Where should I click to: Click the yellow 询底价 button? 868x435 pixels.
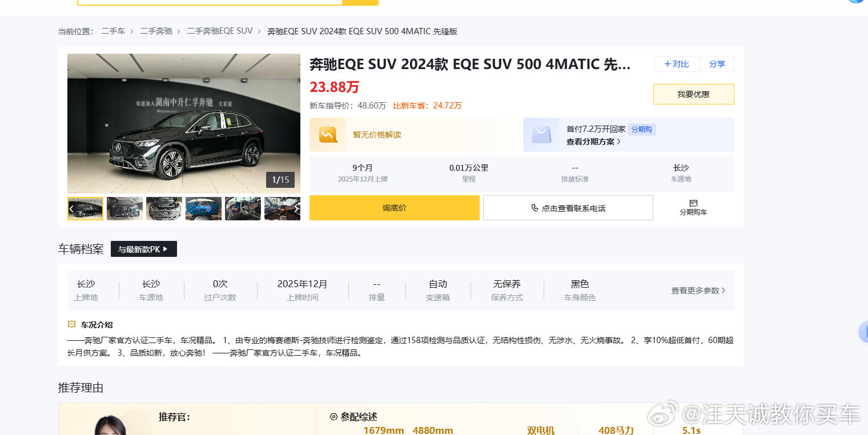[x=395, y=208]
